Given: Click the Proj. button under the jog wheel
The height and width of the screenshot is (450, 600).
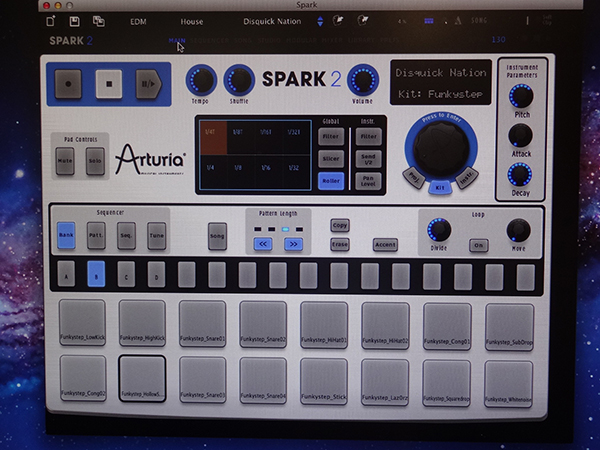Looking at the screenshot, I should pos(414,178).
